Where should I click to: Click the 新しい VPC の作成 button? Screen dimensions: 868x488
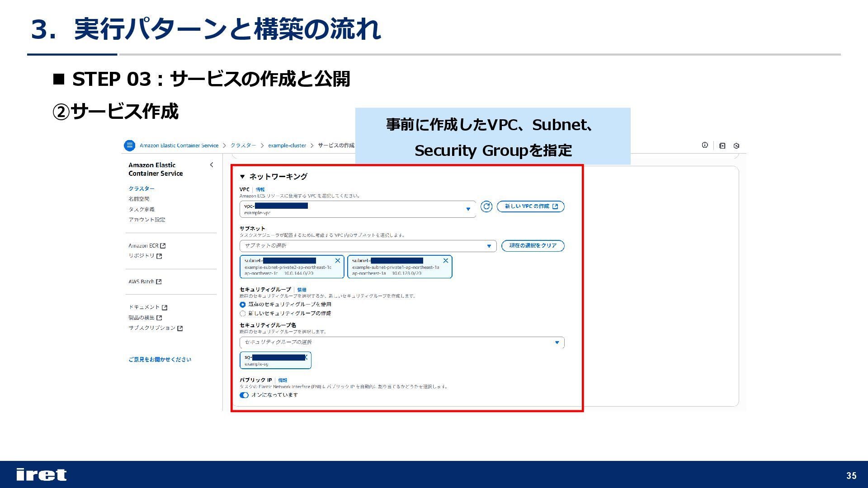(531, 206)
